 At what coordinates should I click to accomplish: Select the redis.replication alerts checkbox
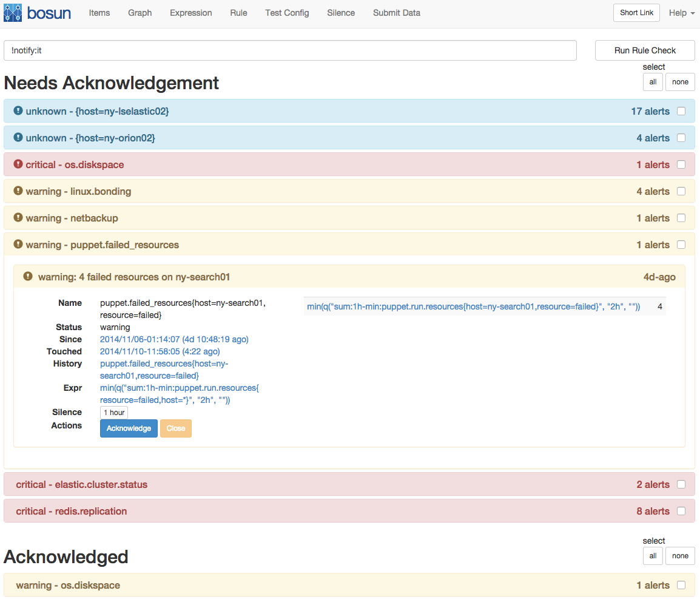[681, 511]
